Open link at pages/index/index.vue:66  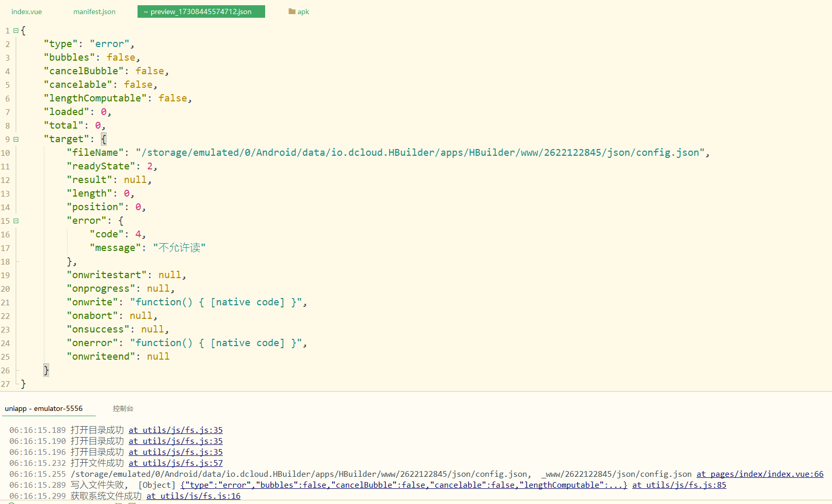760,474
